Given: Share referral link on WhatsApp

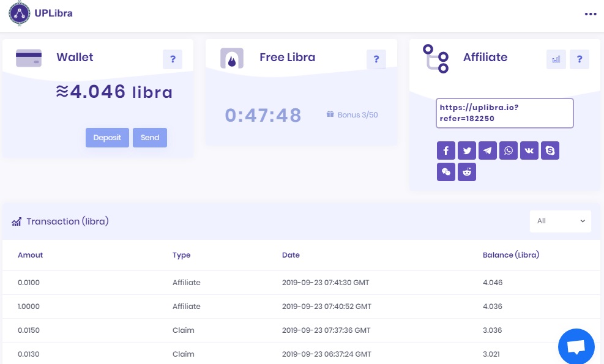Looking at the screenshot, I should (x=509, y=150).
